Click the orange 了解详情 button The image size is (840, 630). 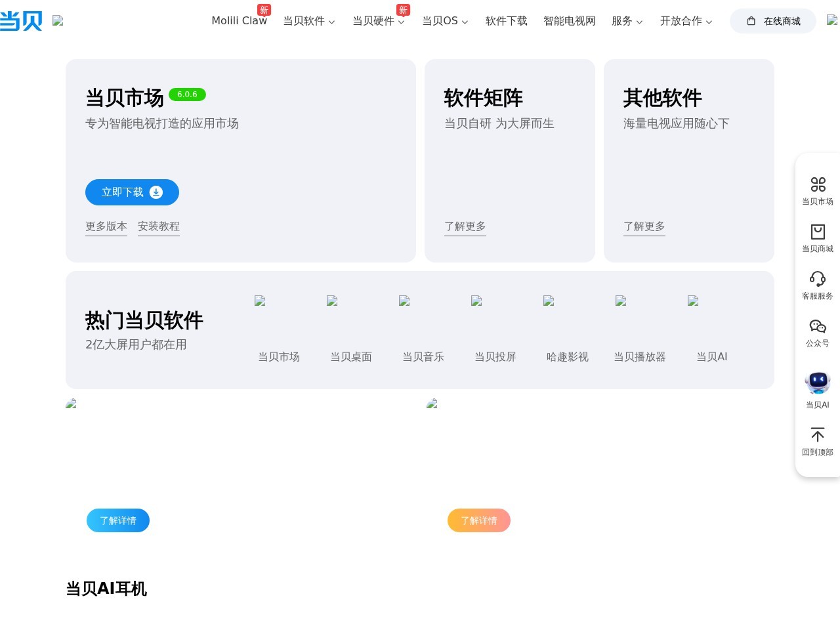click(479, 520)
